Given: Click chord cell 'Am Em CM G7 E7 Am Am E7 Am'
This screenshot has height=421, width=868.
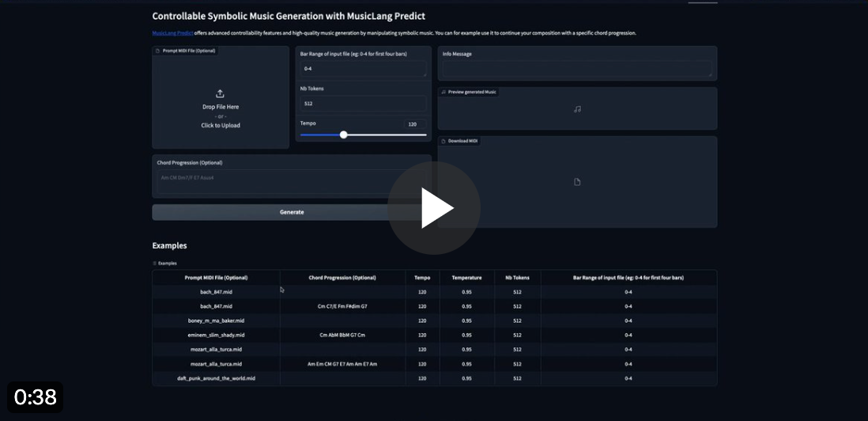Looking at the screenshot, I should (342, 364).
